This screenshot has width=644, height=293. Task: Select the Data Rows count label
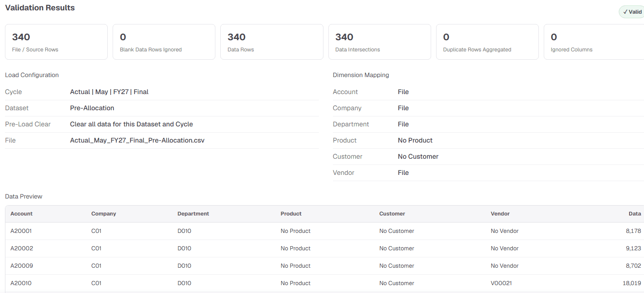(241, 50)
